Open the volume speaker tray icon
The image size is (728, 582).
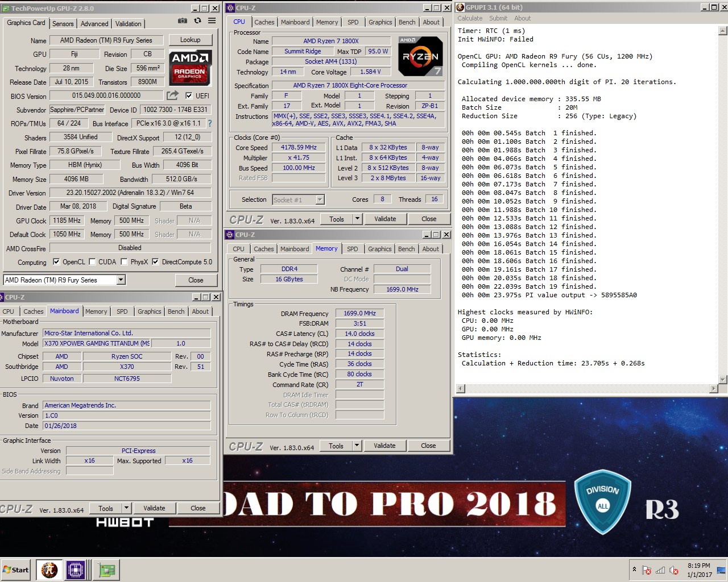tap(674, 570)
